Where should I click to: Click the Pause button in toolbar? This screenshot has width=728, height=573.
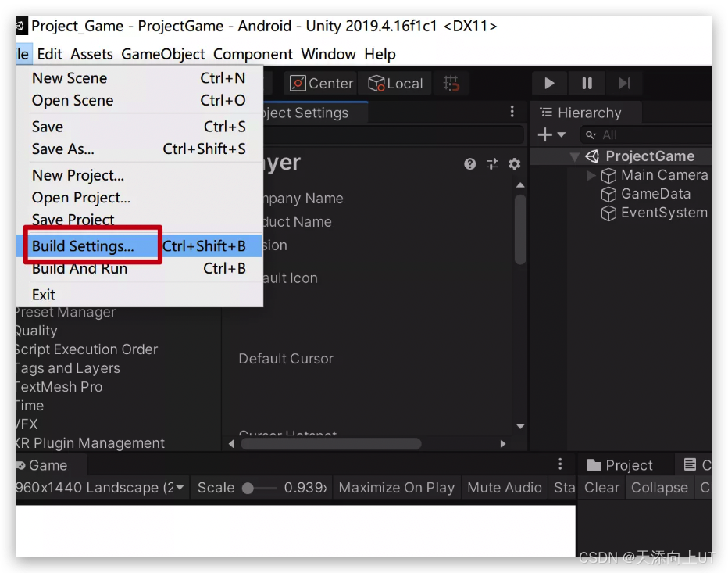(587, 83)
